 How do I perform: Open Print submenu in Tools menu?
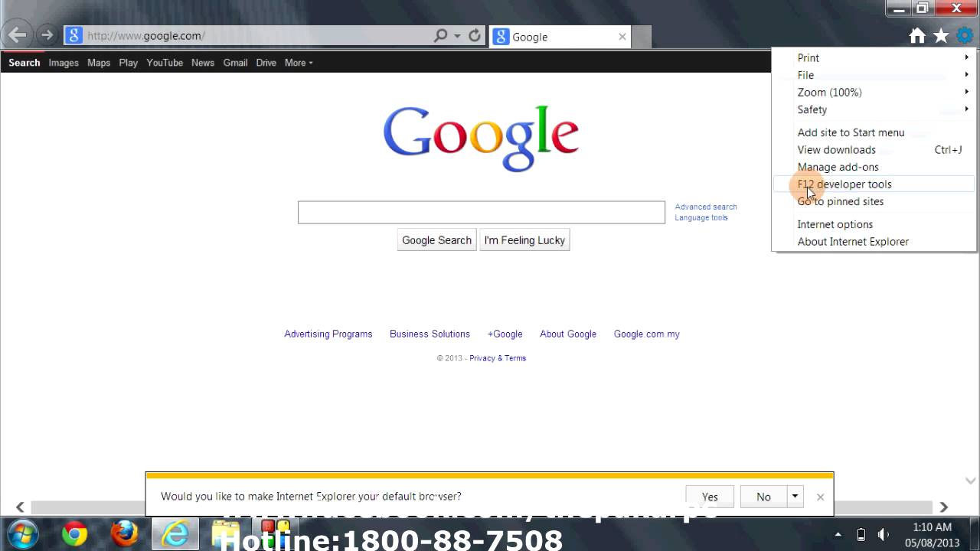tap(874, 57)
